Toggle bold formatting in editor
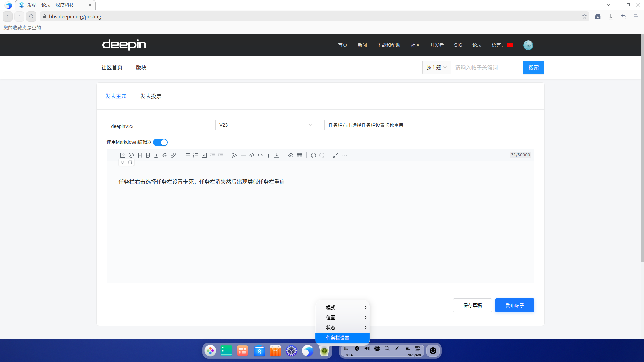This screenshot has height=362, width=644. [x=148, y=155]
